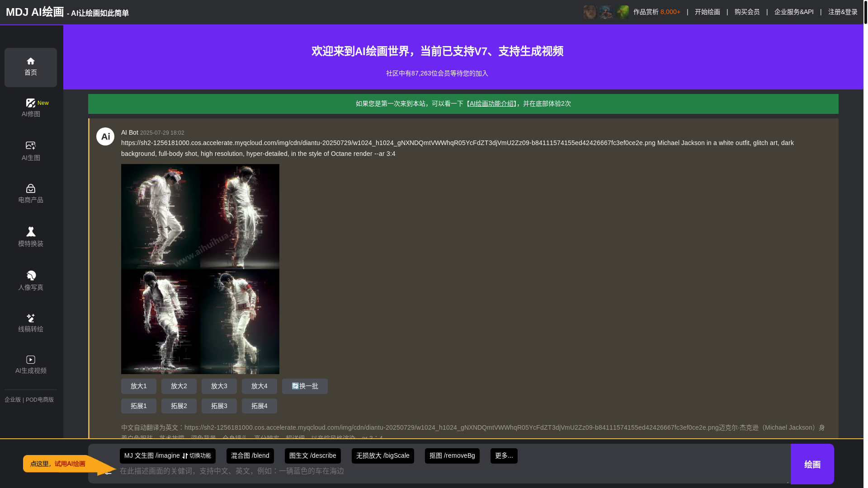Select the 抠图 /removeBg command
Viewport: 868px width, 488px height.
click(452, 456)
